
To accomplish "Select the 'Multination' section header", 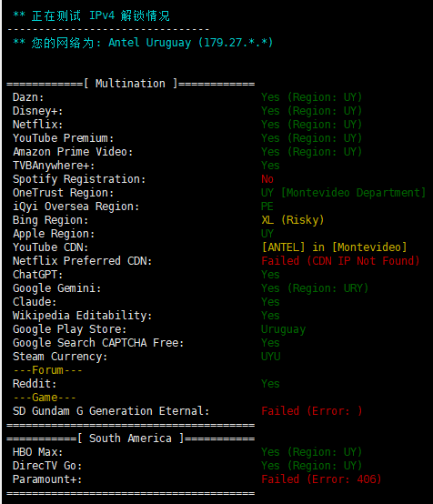I will pyautogui.click(x=130, y=84).
